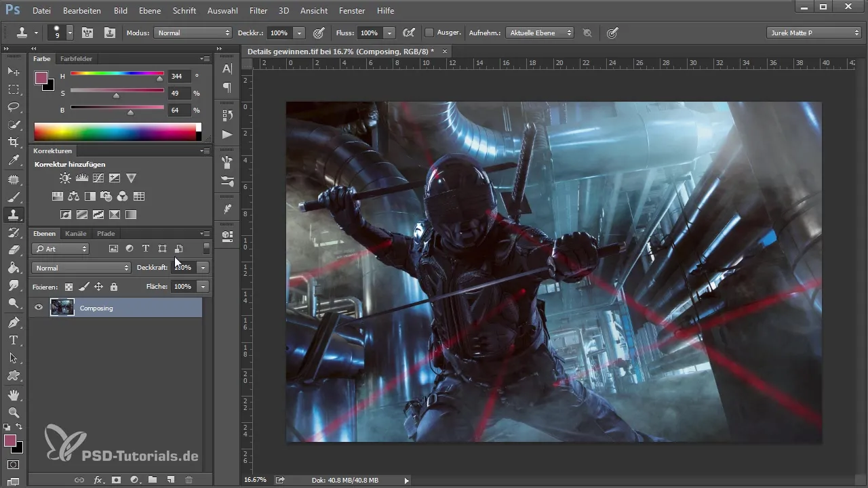This screenshot has height=488, width=868.
Task: Select the Quick Selection tool
Action: [14, 125]
